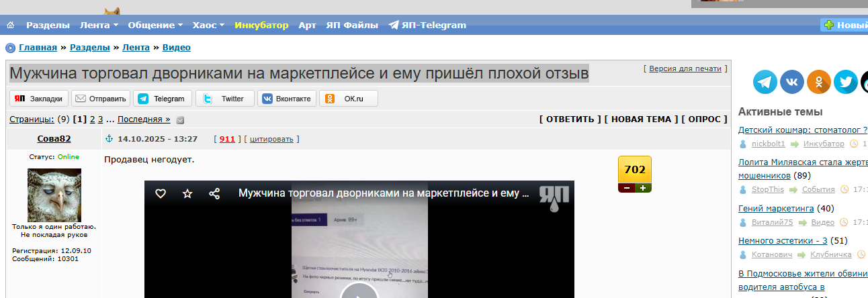Click the home icon in navigation bar

click(10, 26)
